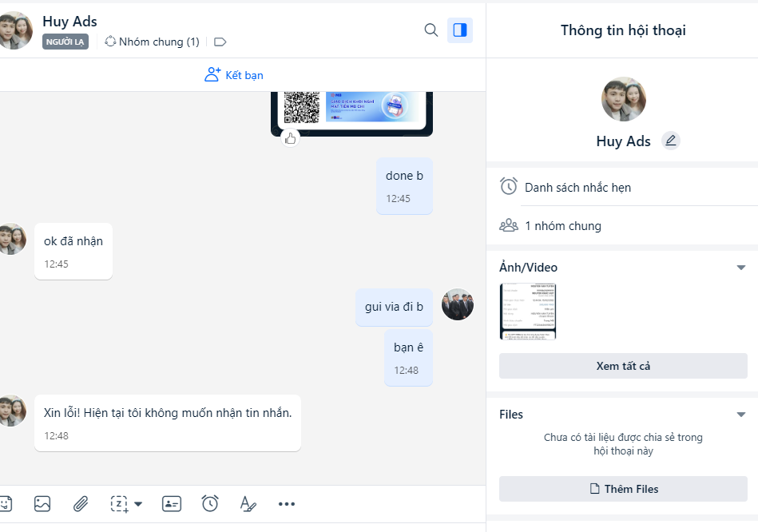758x532 pixels.
Task: Toggle the conversation info side panel
Action: [x=459, y=30]
